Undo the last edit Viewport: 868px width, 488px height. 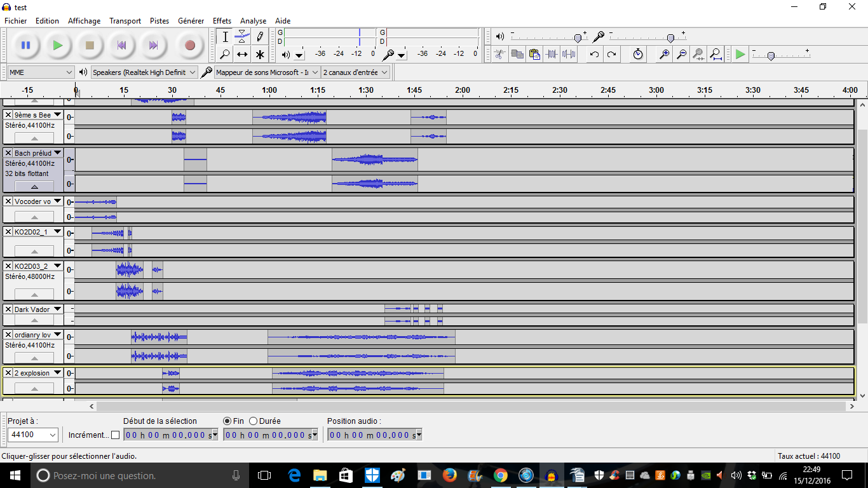pos(594,54)
